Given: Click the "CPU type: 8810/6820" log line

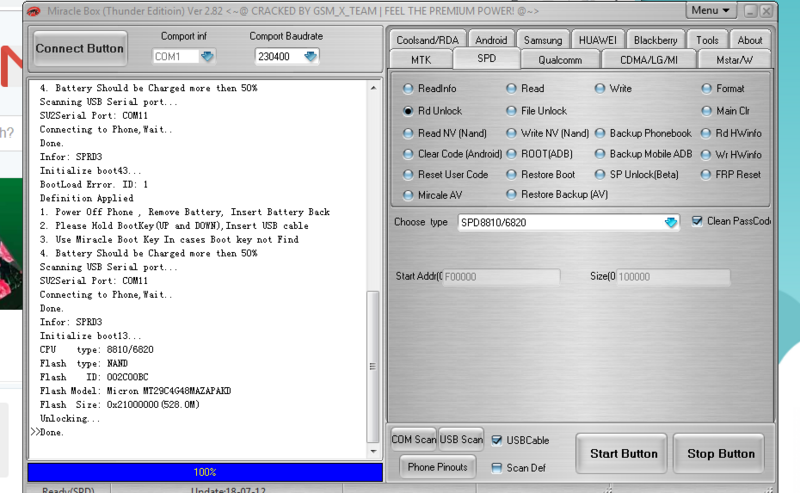Looking at the screenshot, I should (96, 350).
